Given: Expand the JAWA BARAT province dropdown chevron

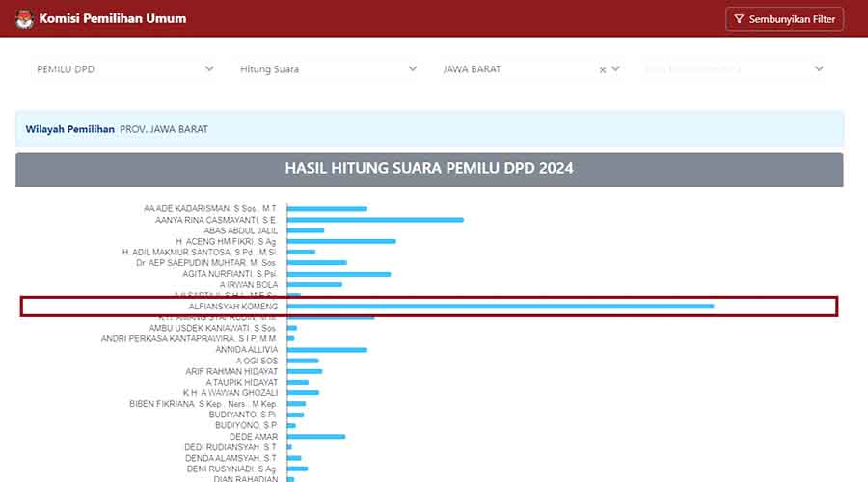Looking at the screenshot, I should 615,69.
